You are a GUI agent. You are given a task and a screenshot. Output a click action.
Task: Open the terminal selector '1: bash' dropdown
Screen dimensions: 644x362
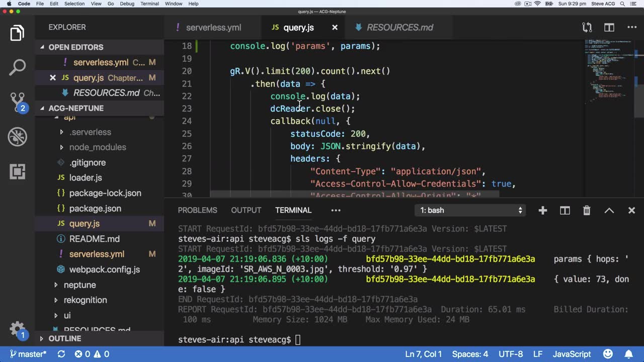tap(471, 211)
